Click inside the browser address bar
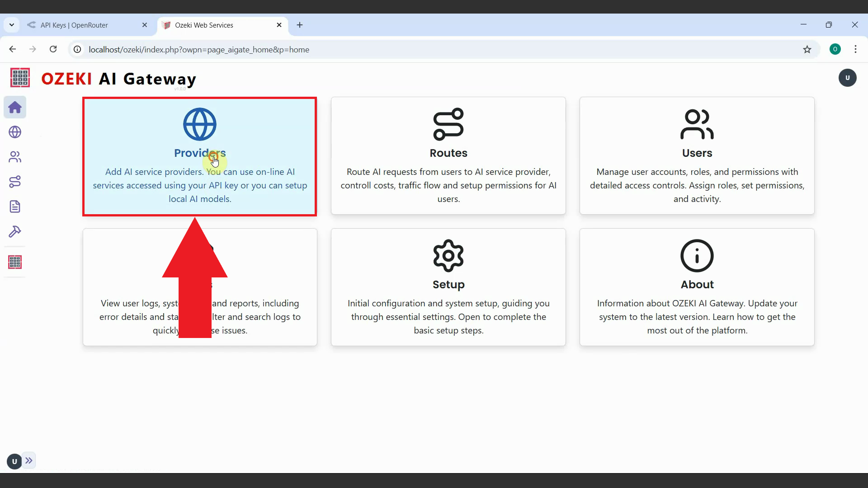Viewport: 868px width, 488px height. 316,49
